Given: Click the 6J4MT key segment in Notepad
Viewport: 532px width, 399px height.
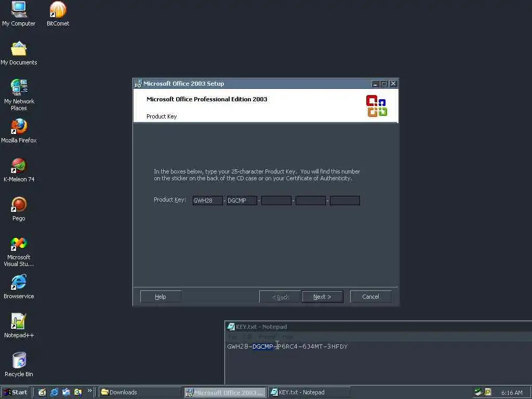Looking at the screenshot, I should pos(312,347).
